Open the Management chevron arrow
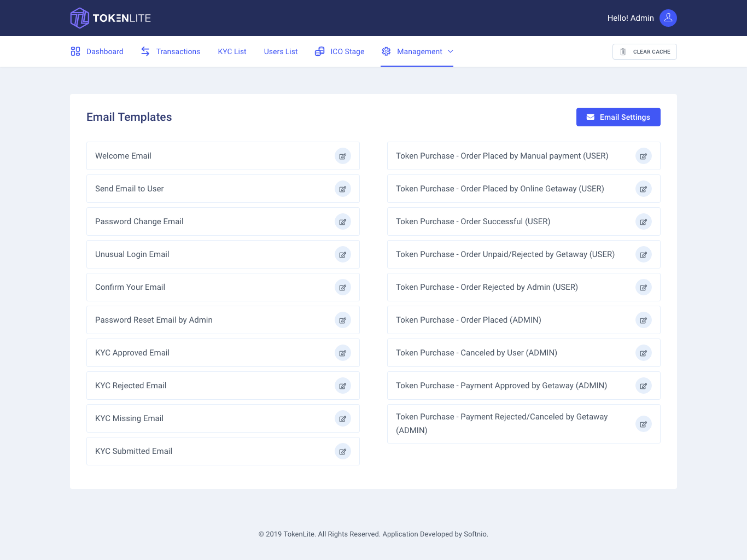747x560 pixels. (451, 51)
